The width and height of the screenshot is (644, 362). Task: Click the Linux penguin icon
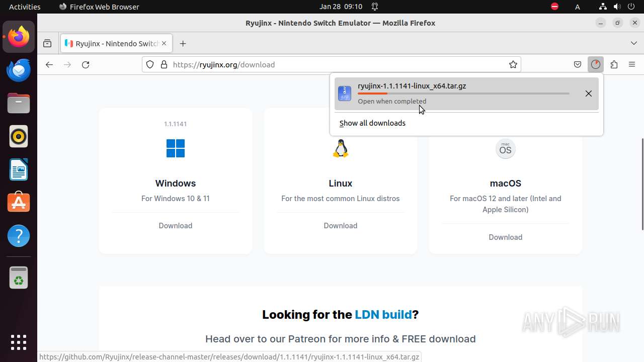[341, 148]
